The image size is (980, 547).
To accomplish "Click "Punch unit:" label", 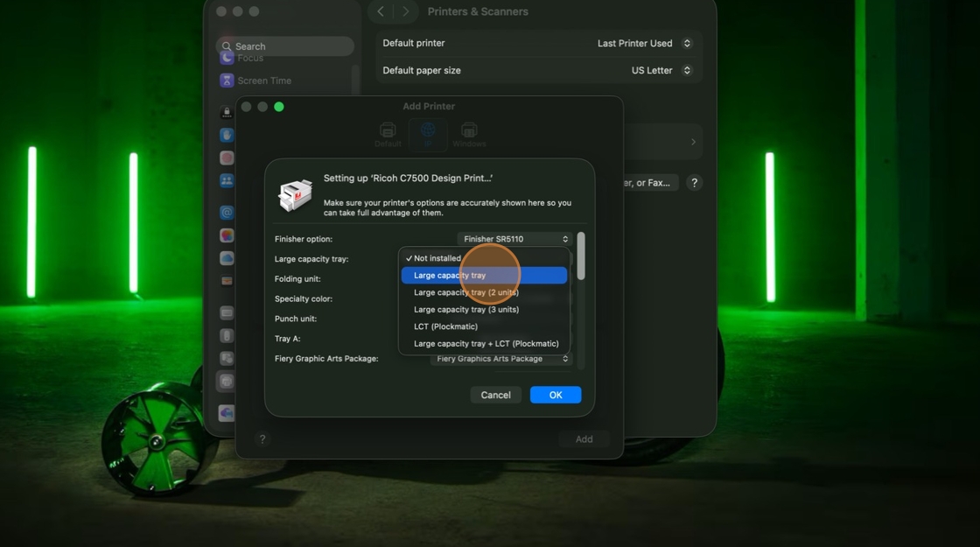I will point(296,319).
